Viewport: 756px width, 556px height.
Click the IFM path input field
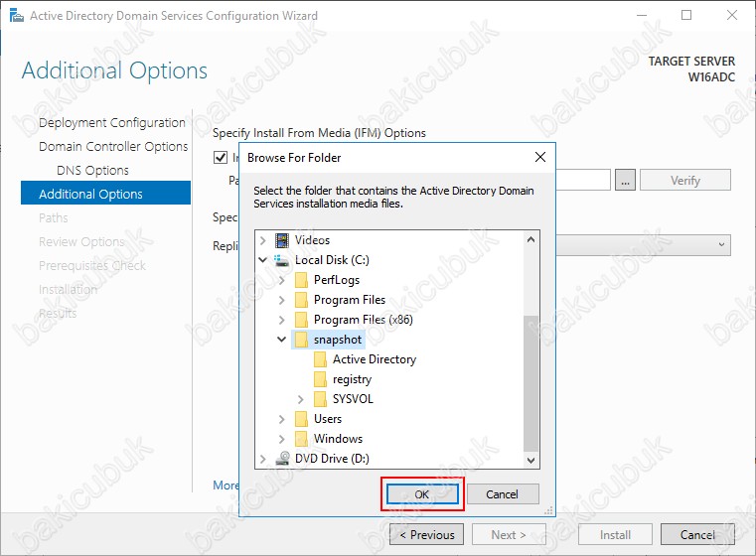583,180
